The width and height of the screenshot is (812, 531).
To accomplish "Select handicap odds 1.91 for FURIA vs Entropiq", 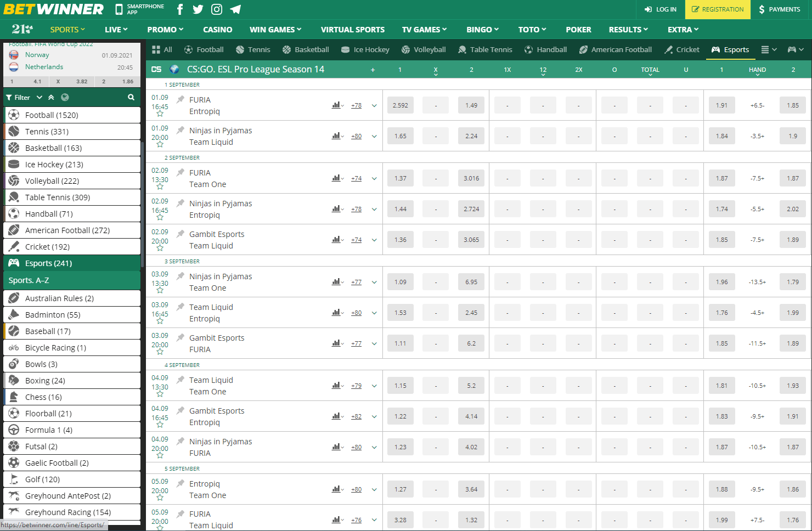I will (721, 105).
